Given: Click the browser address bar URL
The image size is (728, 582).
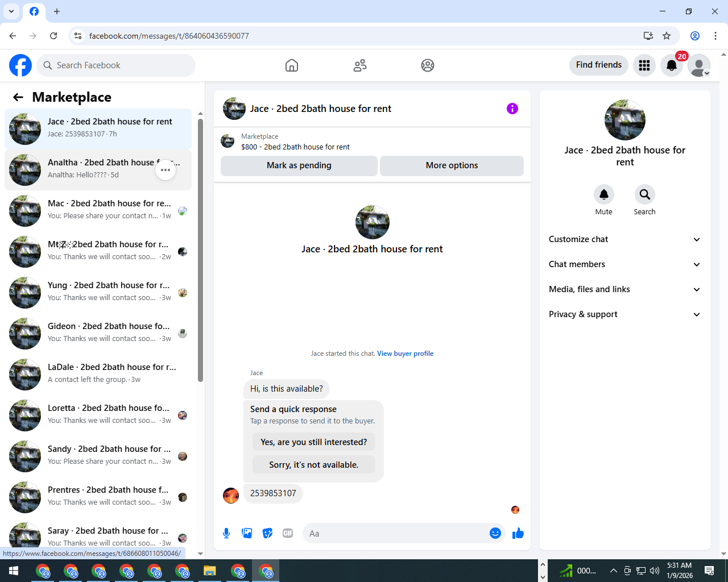Looking at the screenshot, I should pyautogui.click(x=169, y=36).
